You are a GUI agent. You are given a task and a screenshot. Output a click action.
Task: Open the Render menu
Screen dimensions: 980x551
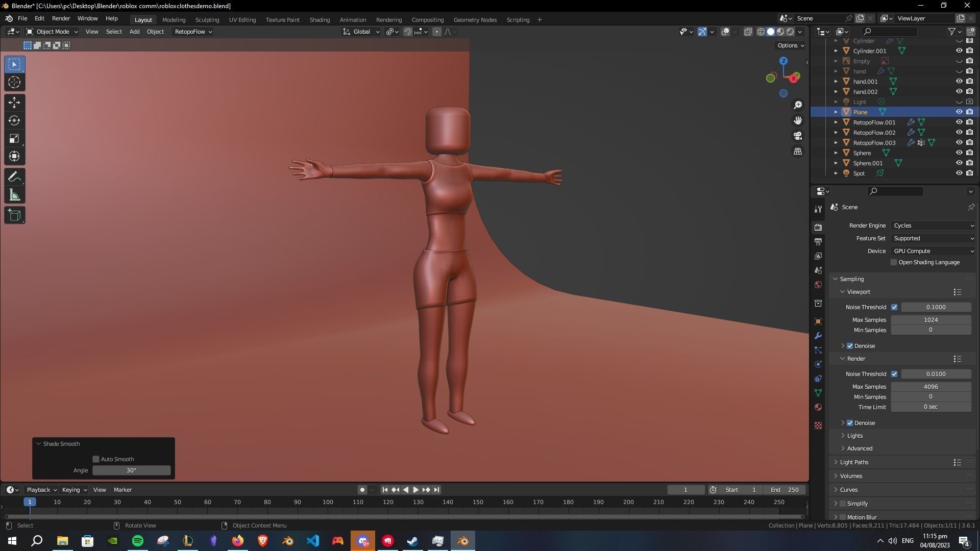[61, 18]
